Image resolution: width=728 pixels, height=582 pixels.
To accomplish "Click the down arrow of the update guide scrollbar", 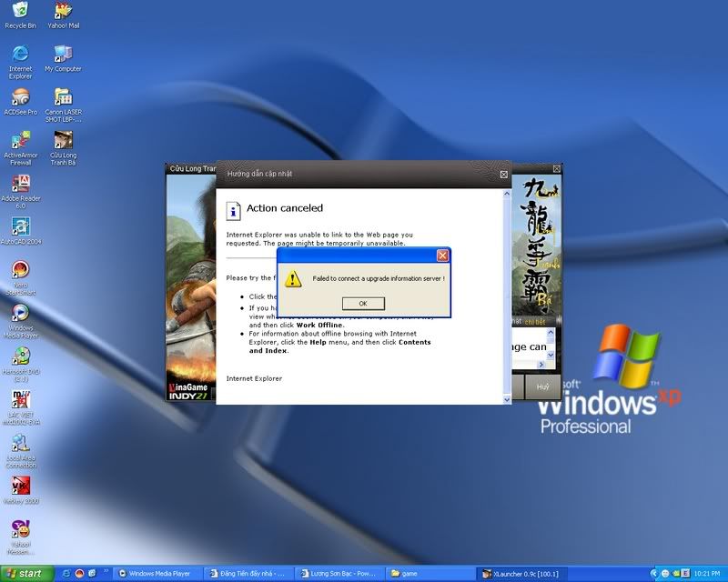I will 507,399.
